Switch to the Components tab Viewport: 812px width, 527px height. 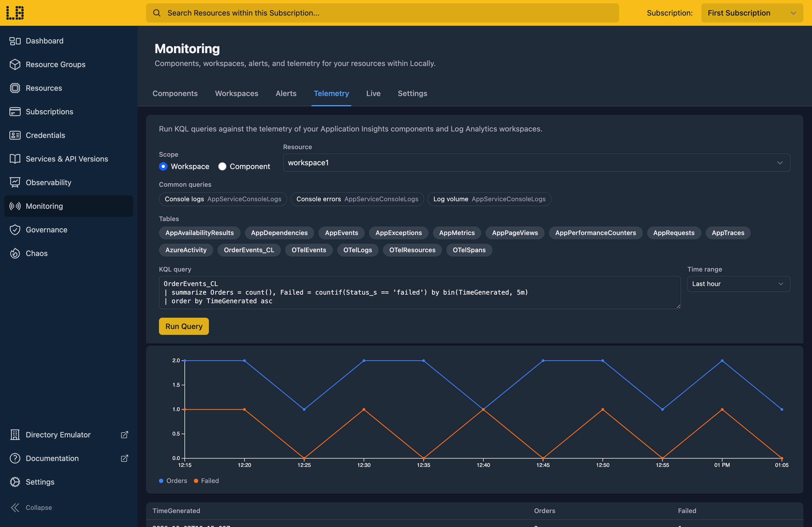[175, 93]
